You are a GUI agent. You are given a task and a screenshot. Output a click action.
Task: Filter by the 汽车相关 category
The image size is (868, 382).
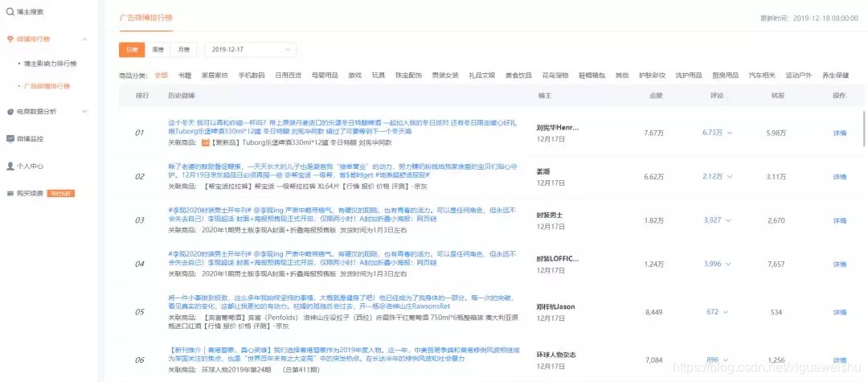(762, 76)
